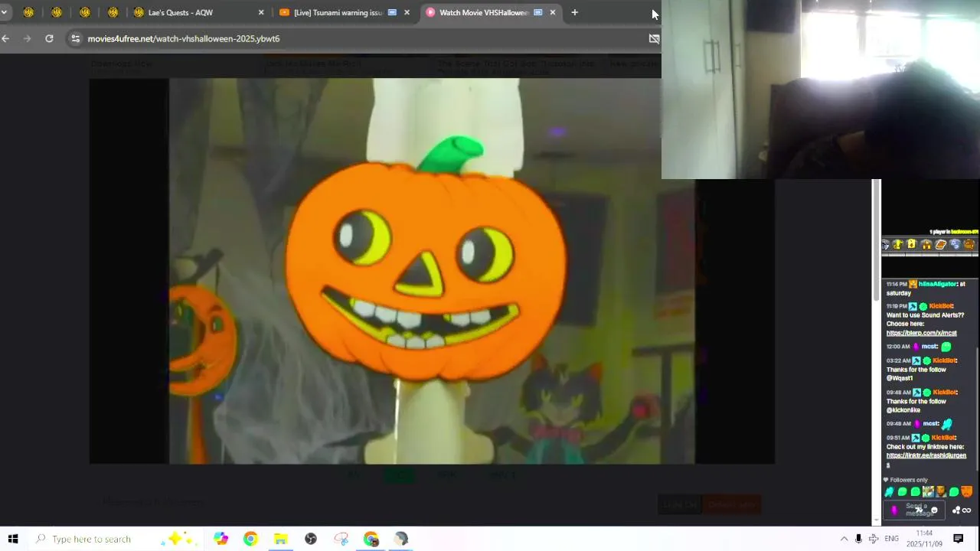Go forward in browser history

(x=27, y=38)
